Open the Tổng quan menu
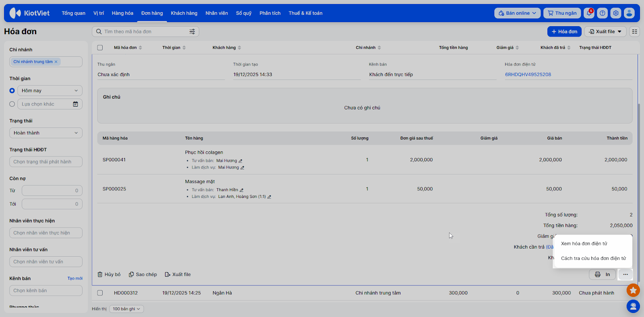Screen dimensions: 644x317 [x=74, y=13]
